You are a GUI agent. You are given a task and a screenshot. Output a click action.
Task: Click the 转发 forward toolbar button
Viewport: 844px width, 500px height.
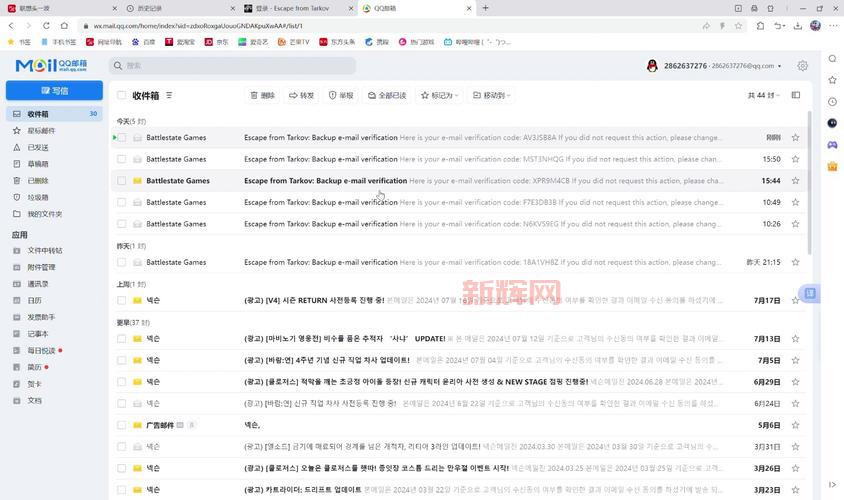point(301,95)
